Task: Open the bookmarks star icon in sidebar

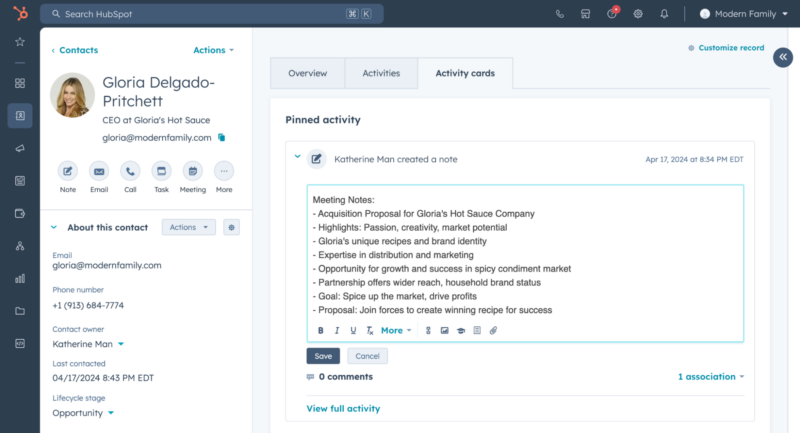Action: point(20,42)
